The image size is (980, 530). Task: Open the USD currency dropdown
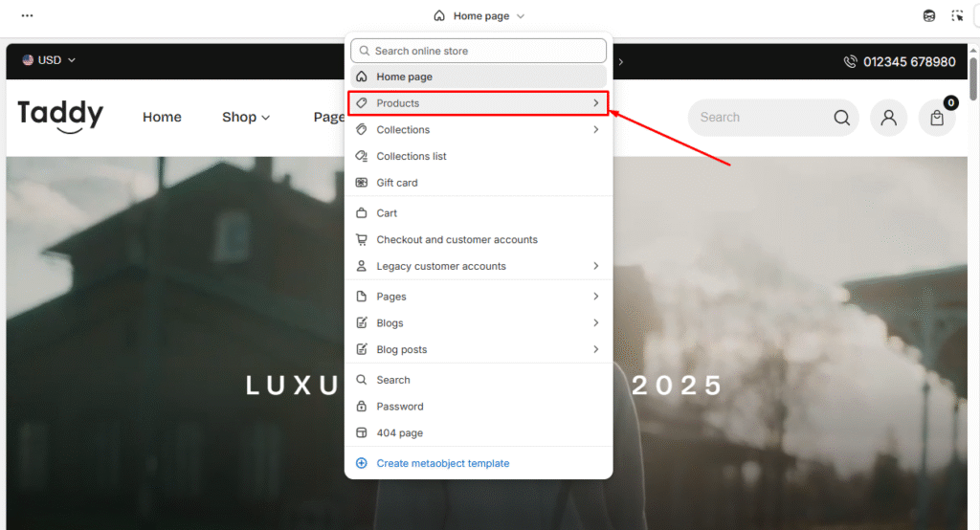(x=49, y=60)
